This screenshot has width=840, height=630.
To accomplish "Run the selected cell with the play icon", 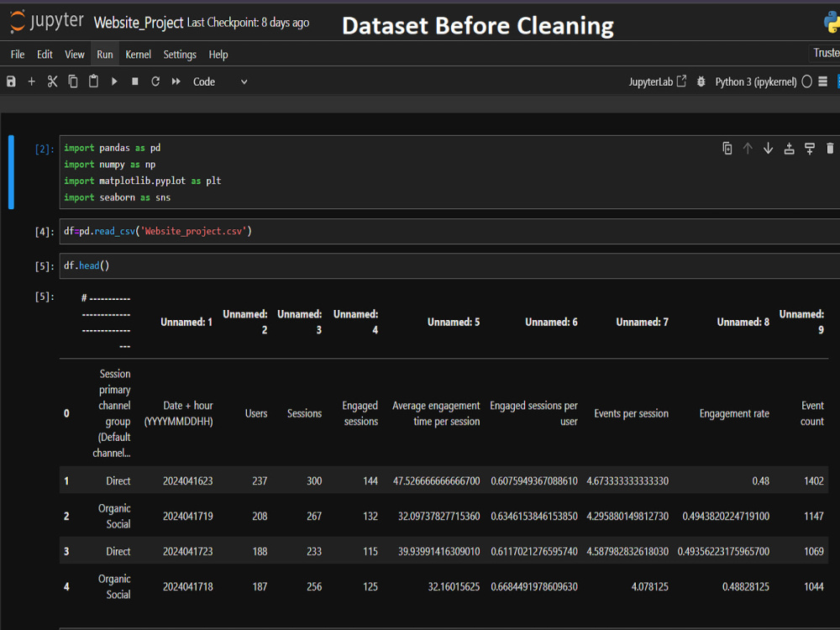I will pyautogui.click(x=114, y=81).
